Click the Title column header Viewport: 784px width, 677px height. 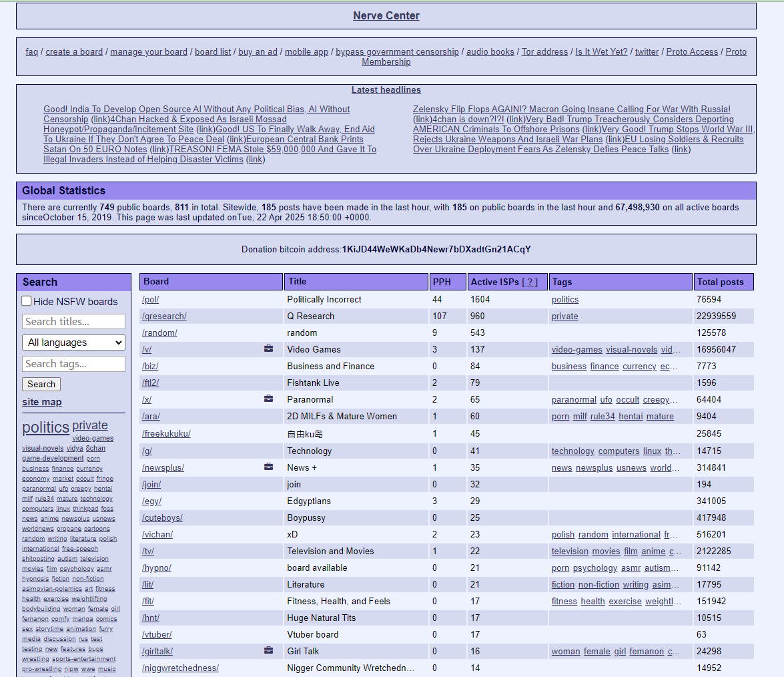[x=356, y=282]
